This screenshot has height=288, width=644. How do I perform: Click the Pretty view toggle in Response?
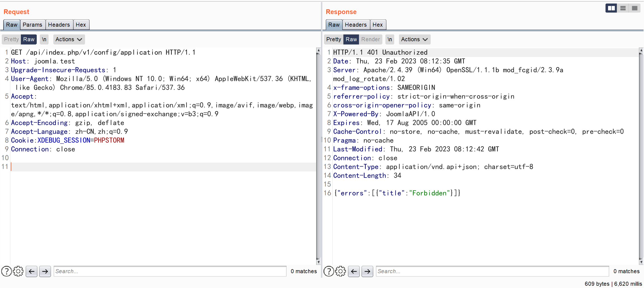[333, 39]
